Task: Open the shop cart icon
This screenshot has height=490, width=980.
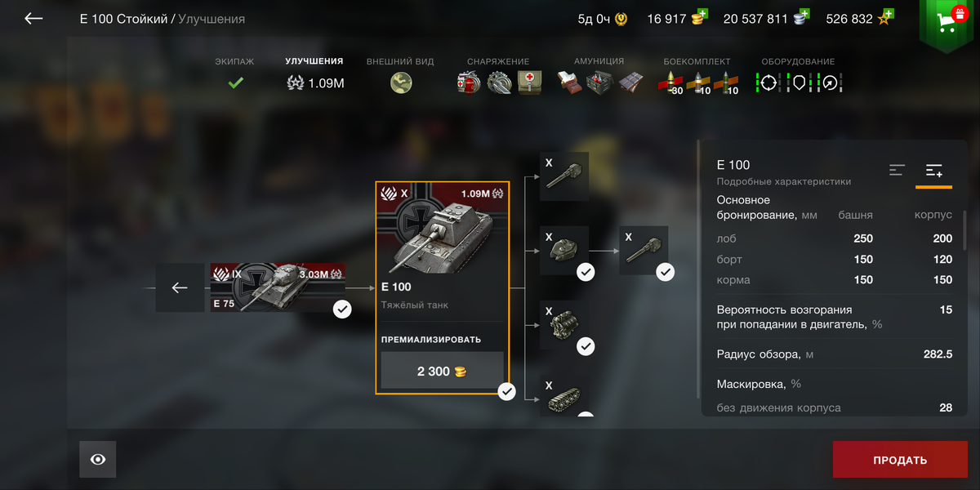Action: click(948, 22)
